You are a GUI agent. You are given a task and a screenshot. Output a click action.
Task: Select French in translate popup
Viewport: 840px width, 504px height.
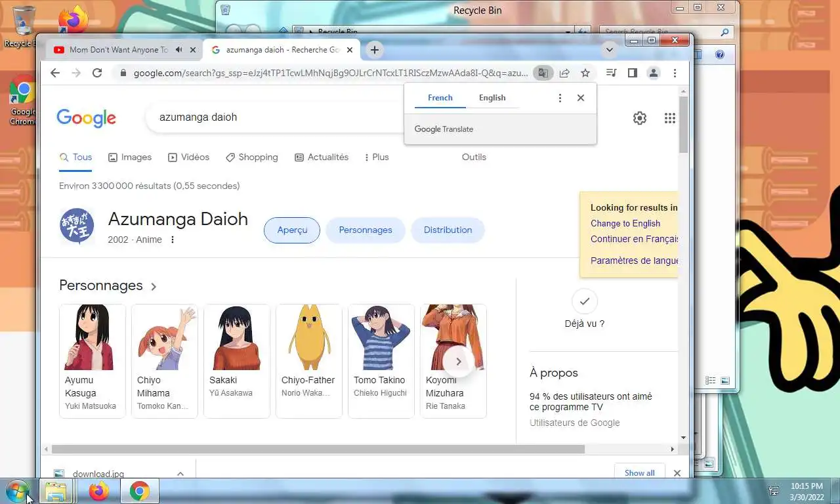click(x=440, y=98)
